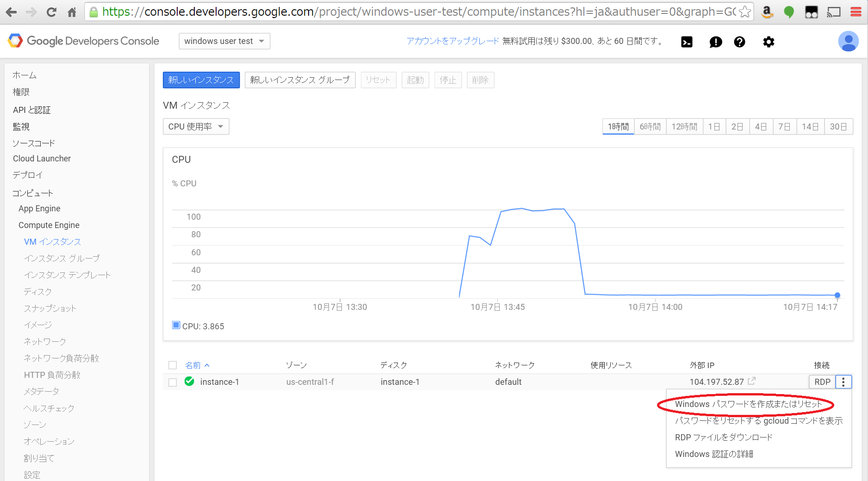The image size is (868, 481).
Task: Open the three-dot RDP options dropdown
Action: pyautogui.click(x=843, y=382)
